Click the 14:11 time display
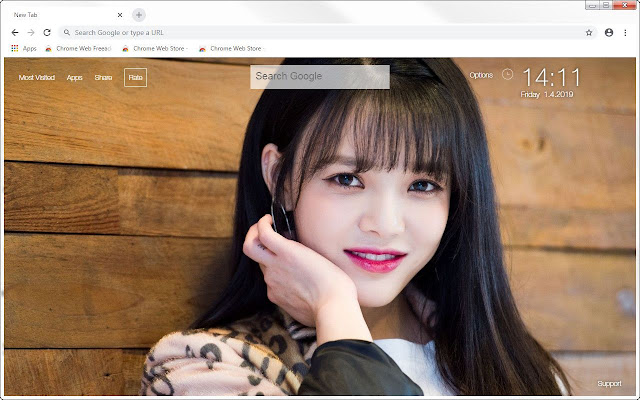Screen dimensions: 640x400 [551, 77]
